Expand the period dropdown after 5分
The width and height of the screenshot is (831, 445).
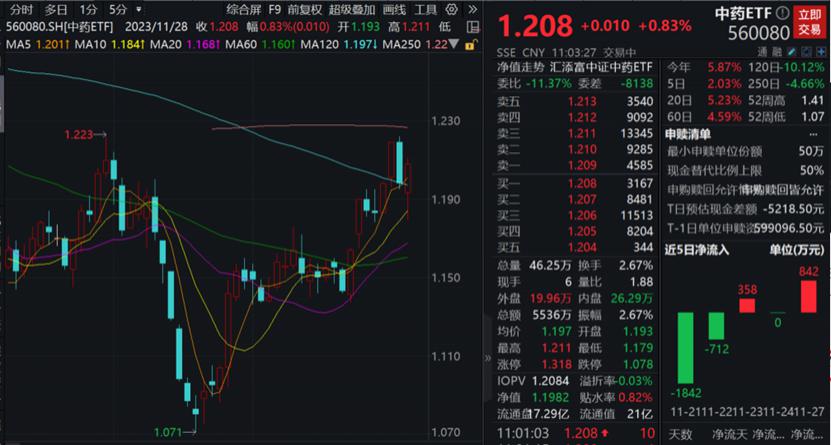point(136,10)
